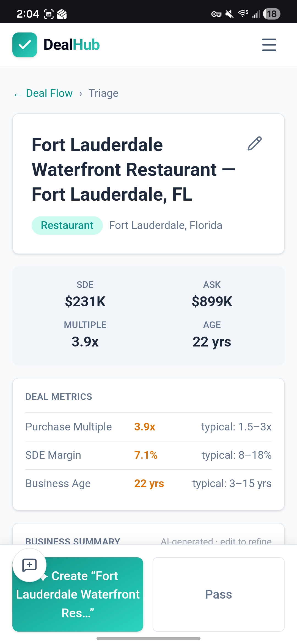Tap the back arrow beside Deal Flow
Viewport: 297px width, 644px height.
(x=18, y=94)
